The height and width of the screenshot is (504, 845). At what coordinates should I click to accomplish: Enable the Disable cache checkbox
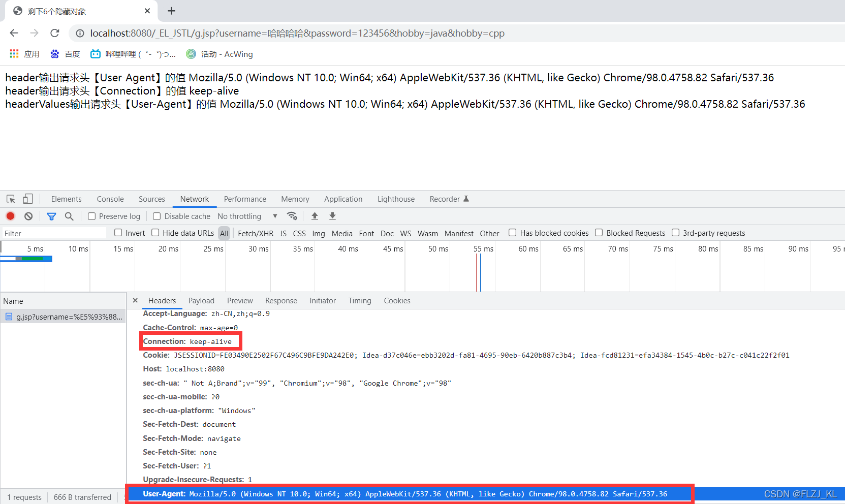[157, 216]
